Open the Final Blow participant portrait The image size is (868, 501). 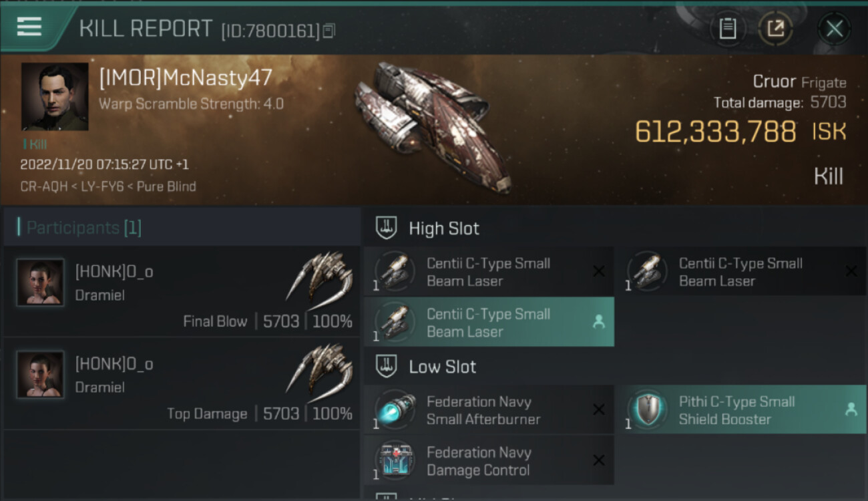click(41, 283)
